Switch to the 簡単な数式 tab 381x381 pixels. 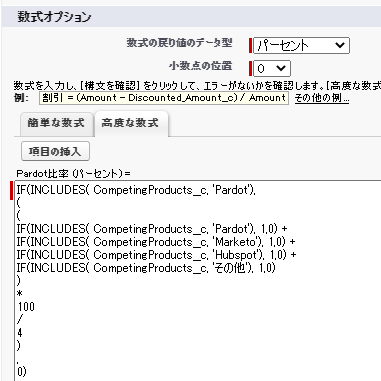[x=56, y=124]
